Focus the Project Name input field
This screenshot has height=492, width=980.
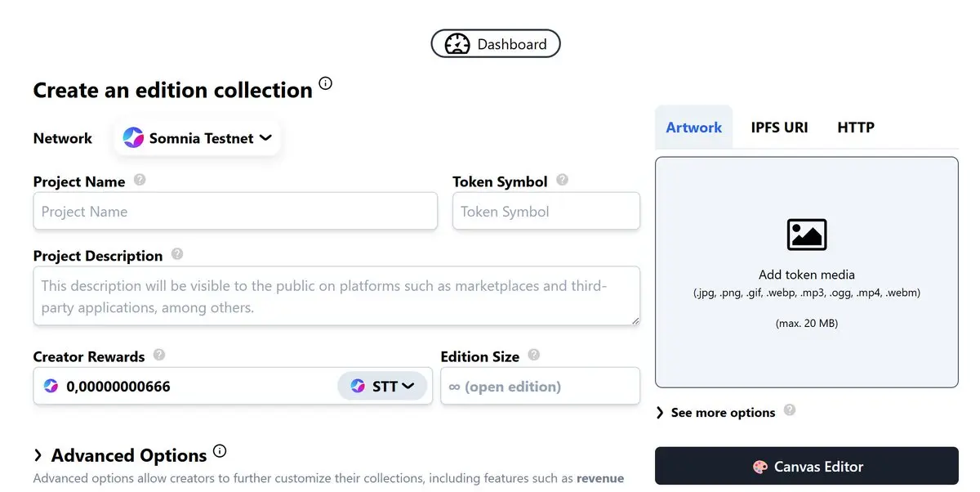(235, 212)
